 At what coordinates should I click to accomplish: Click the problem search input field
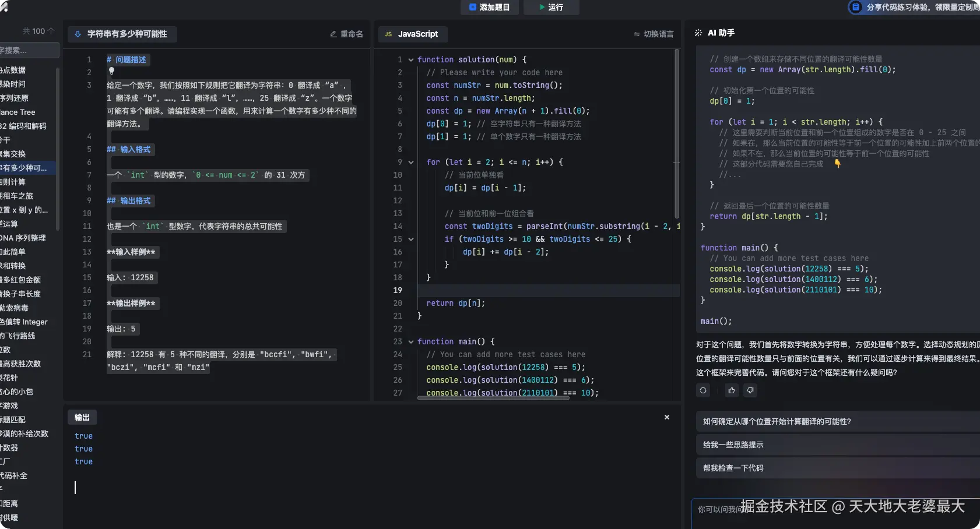[28, 51]
